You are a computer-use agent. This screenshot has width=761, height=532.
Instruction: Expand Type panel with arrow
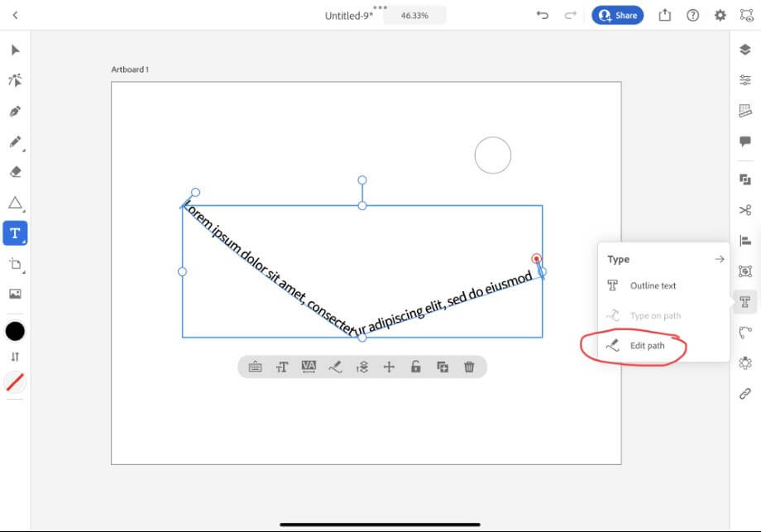tap(720, 259)
